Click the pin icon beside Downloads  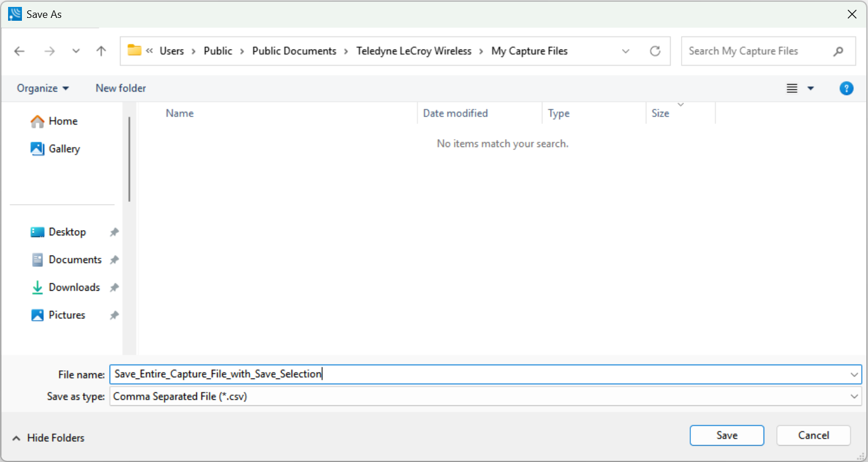point(114,287)
